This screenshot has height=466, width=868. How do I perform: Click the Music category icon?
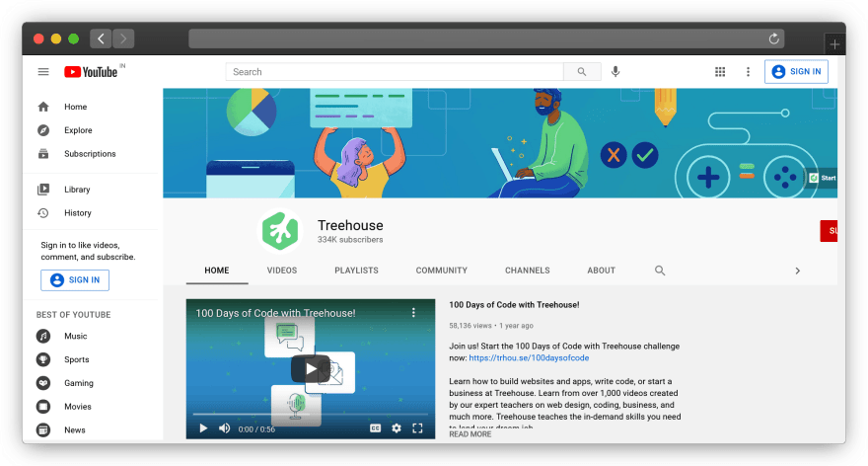click(x=43, y=337)
